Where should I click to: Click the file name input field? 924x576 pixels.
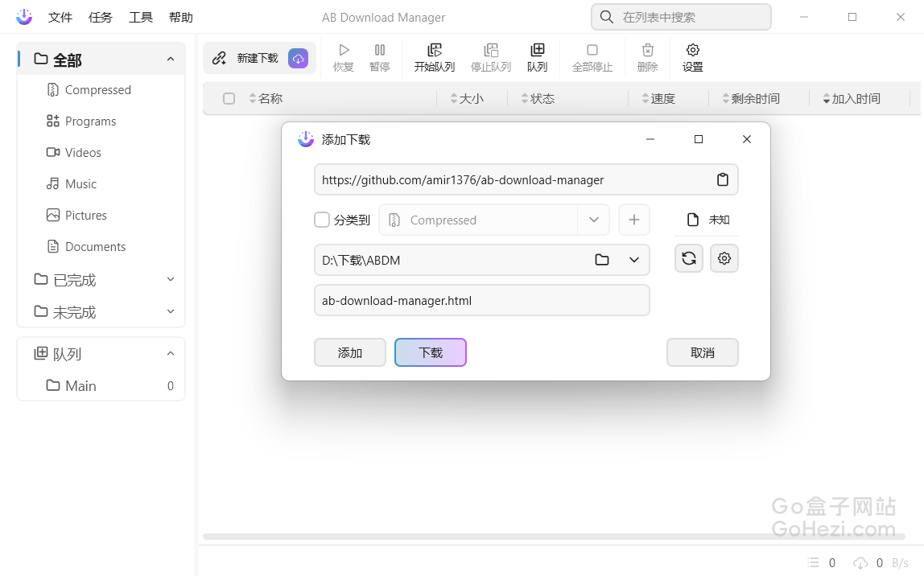[481, 301]
